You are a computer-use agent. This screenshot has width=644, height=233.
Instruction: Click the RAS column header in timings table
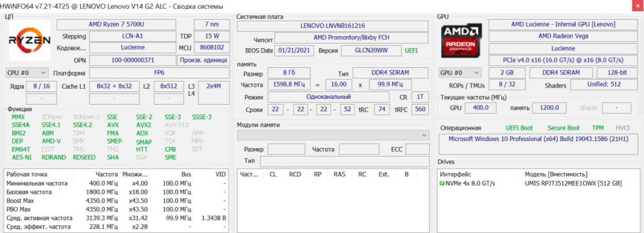coord(339,174)
